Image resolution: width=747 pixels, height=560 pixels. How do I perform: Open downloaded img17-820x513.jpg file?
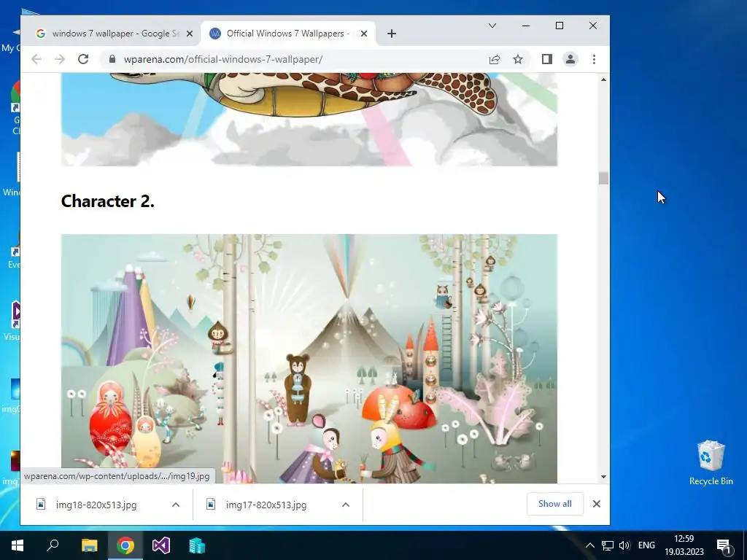[x=266, y=505]
